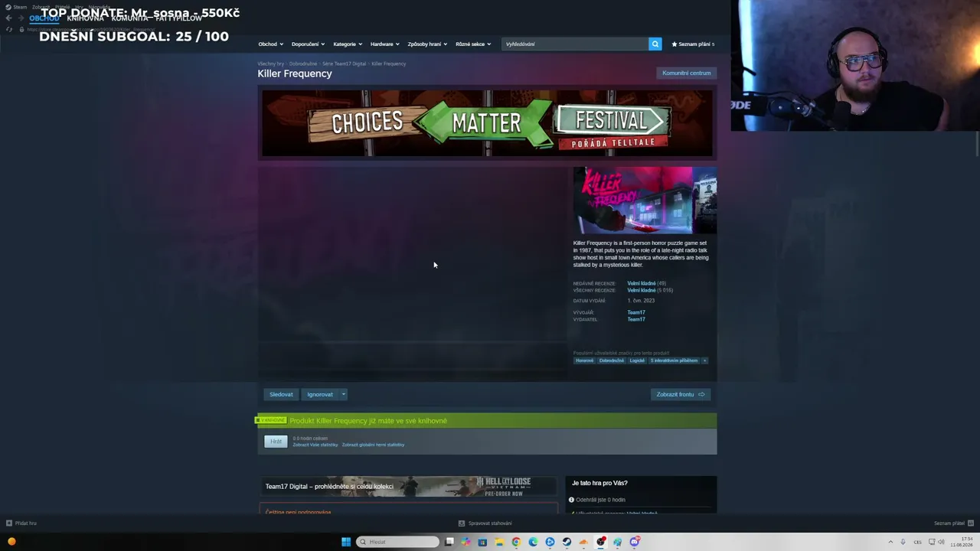Image resolution: width=980 pixels, height=551 pixels.
Task: Click the microphone icon in the system tray
Action: click(903, 542)
